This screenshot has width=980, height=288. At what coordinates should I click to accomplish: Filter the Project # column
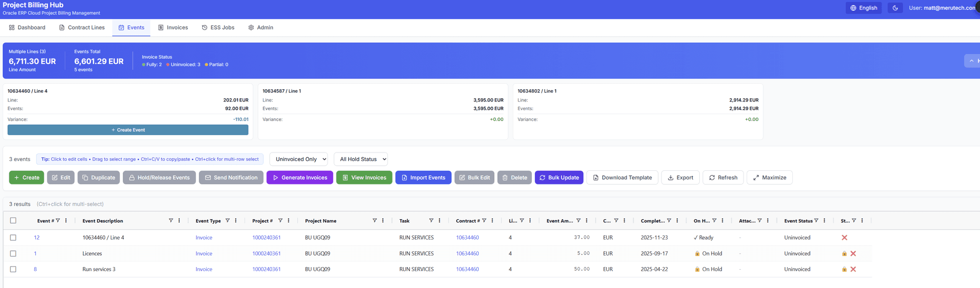[280, 221]
